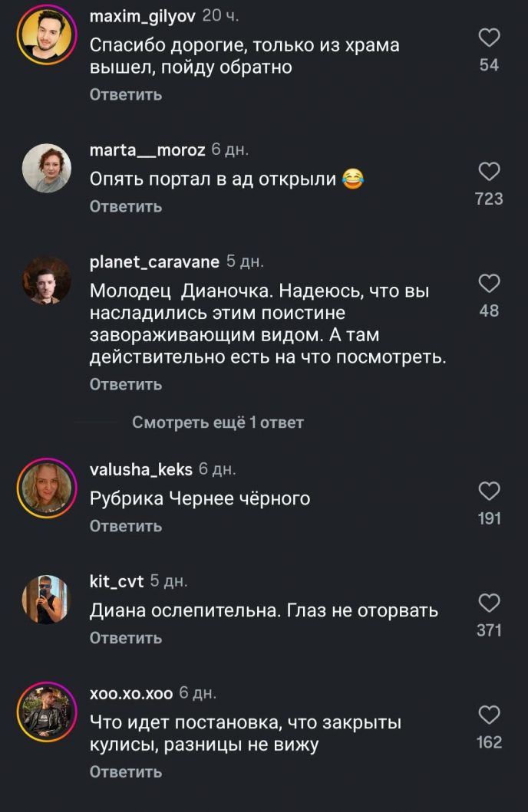Viewport: 528px width, 812px height.
Task: Like maxim_gilyov's comment with the heart
Action: 489,38
